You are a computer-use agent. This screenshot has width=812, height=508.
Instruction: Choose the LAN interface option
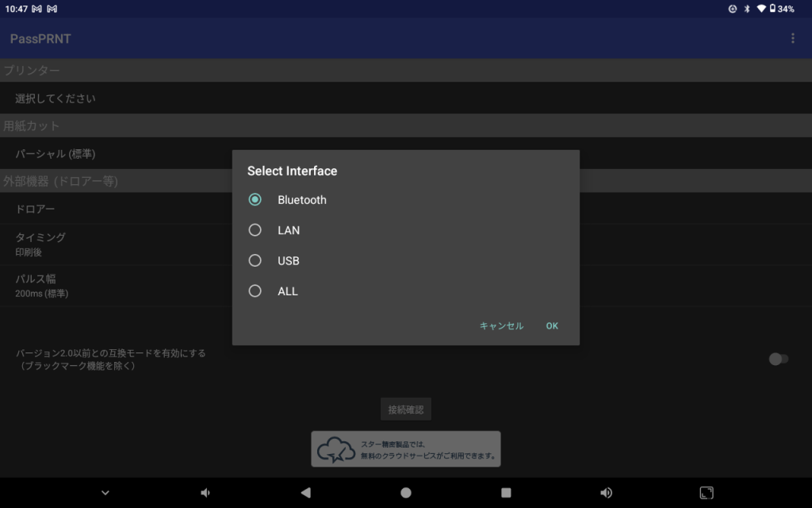(255, 230)
